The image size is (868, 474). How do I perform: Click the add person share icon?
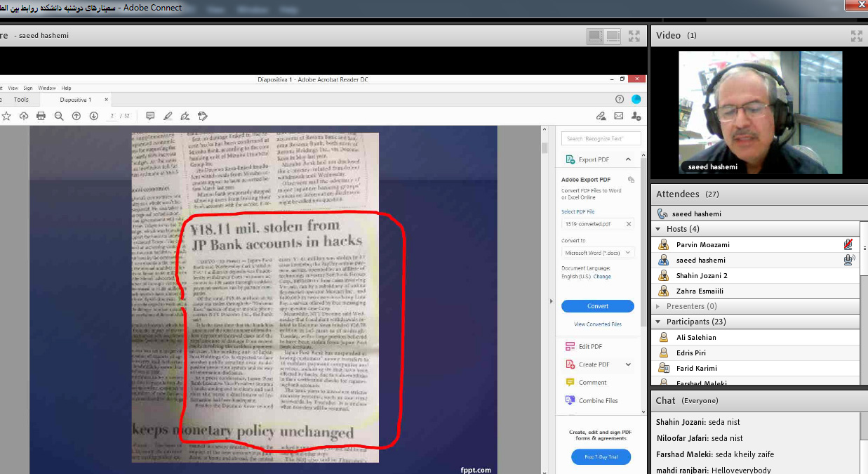[636, 116]
